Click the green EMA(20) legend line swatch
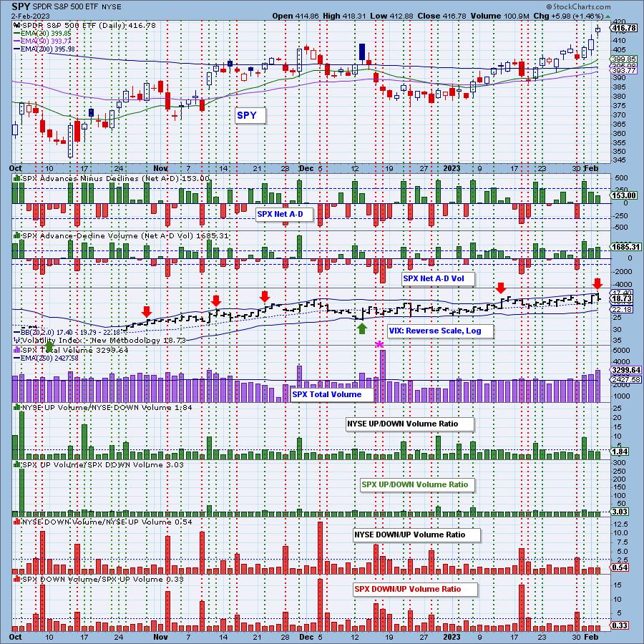This screenshot has width=644, height=644. [x=17, y=33]
